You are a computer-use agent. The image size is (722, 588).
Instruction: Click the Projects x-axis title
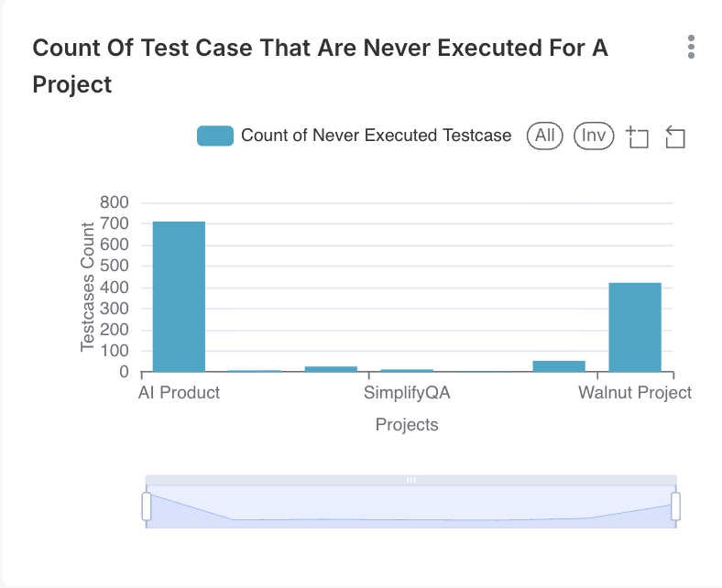(x=407, y=425)
